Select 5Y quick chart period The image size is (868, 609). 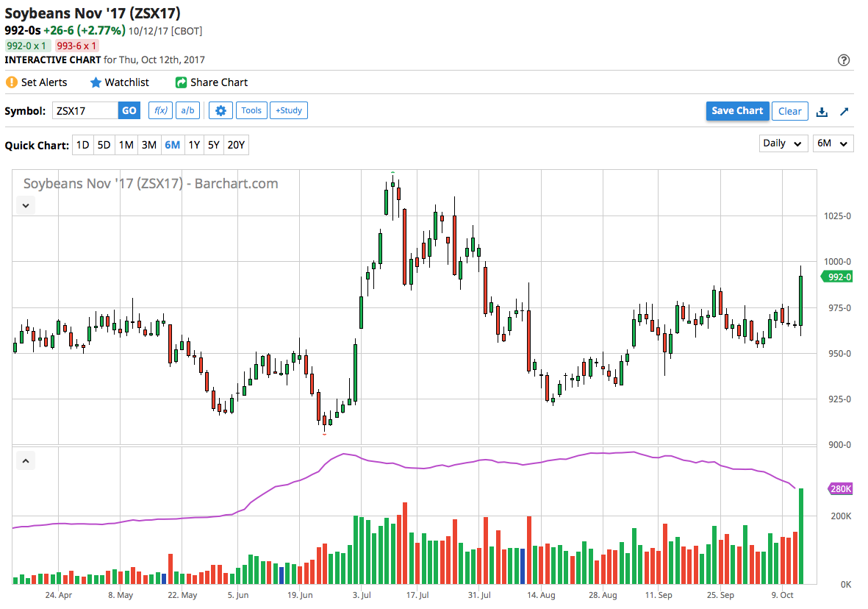[x=214, y=145]
